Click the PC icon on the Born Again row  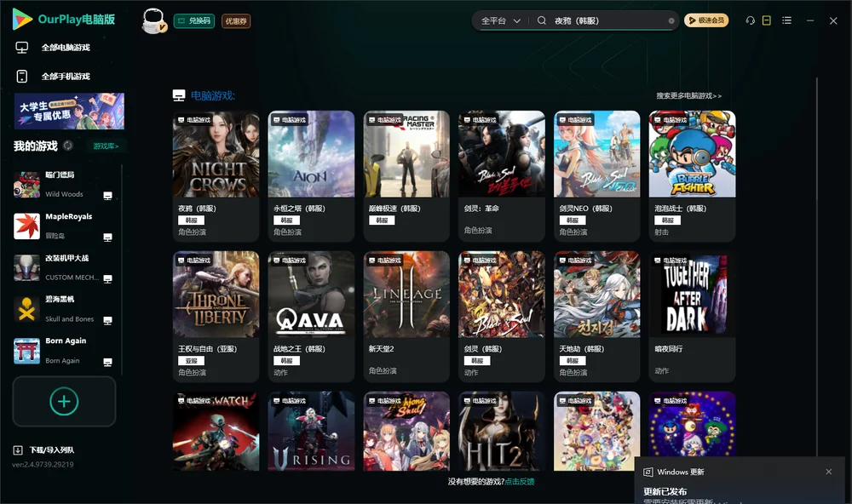[x=107, y=363]
